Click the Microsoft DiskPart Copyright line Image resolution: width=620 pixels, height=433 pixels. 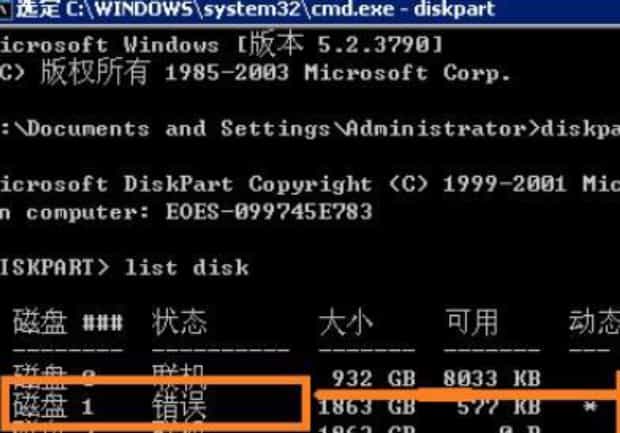click(310, 184)
